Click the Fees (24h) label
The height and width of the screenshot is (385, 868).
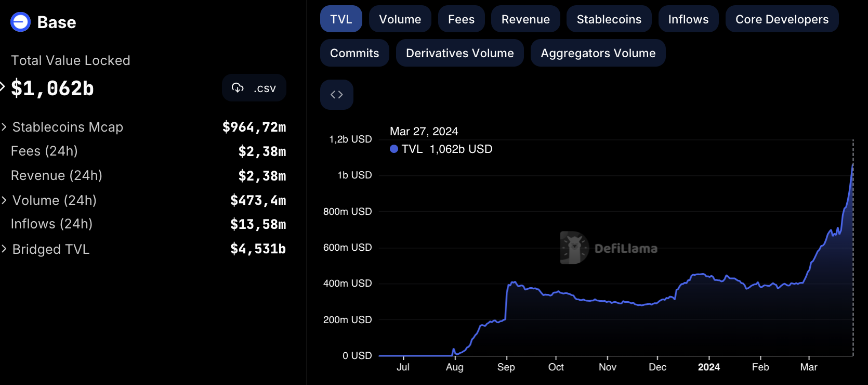44,151
